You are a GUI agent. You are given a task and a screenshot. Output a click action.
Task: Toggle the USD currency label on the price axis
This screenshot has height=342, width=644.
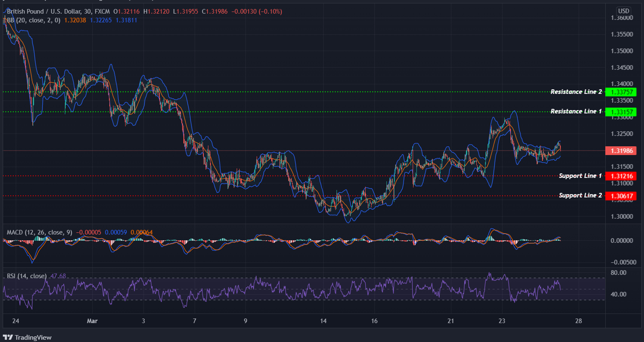coord(624,11)
